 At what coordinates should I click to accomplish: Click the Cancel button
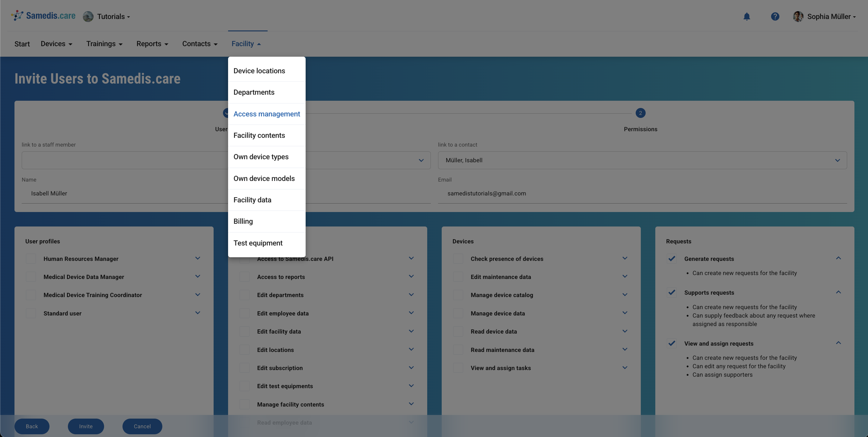142,426
